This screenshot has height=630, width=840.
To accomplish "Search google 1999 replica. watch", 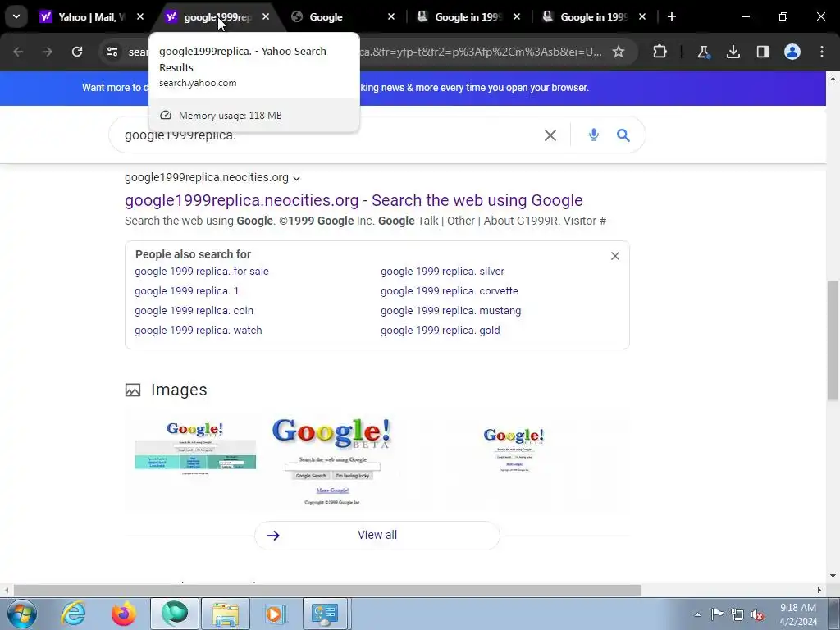I will tap(199, 331).
